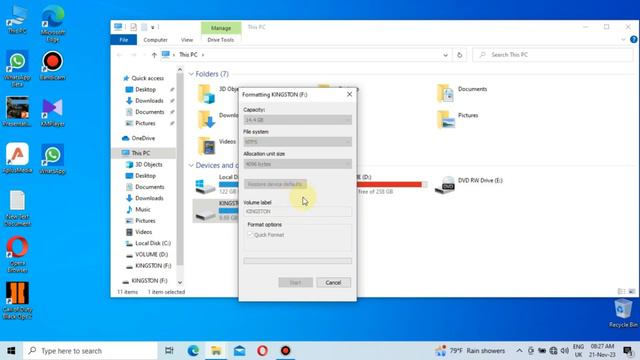
Task: Click the taskbar search box
Action: (x=90, y=351)
